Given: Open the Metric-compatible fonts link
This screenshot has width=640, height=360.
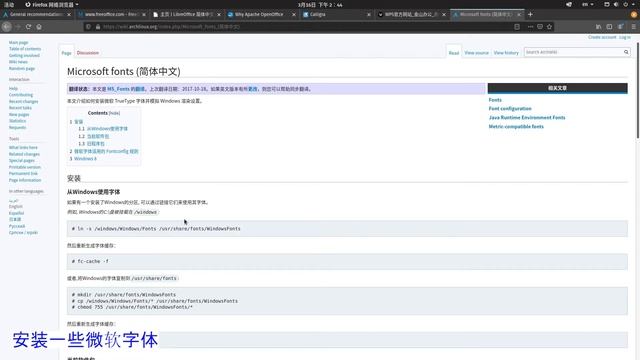Looking at the screenshot, I should point(516,127).
